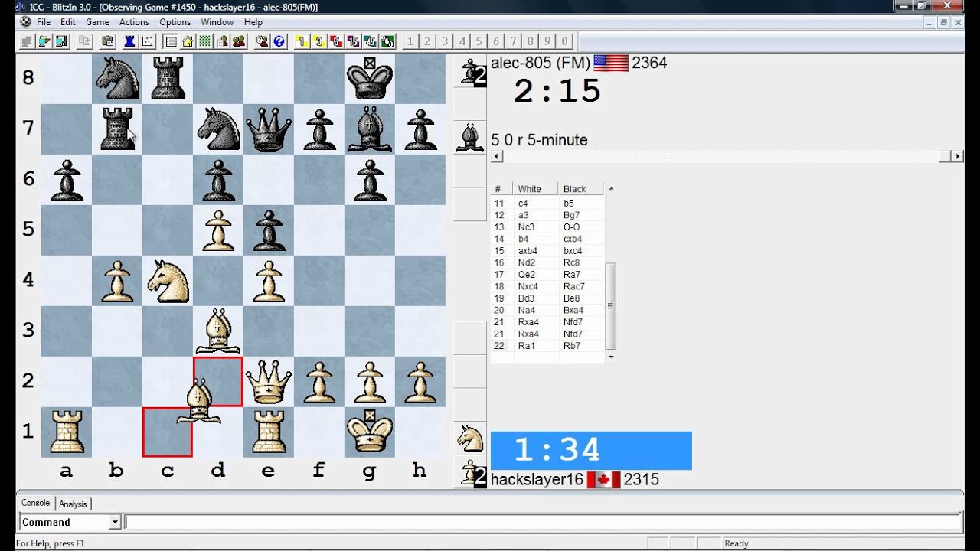
Task: Click the list window toolbar icon
Action: [x=171, y=41]
